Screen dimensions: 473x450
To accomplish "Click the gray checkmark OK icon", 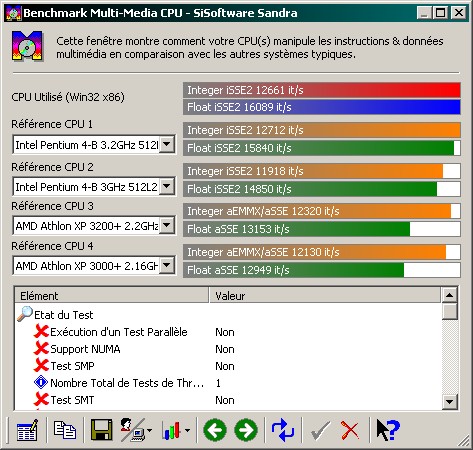I will coord(320,430).
